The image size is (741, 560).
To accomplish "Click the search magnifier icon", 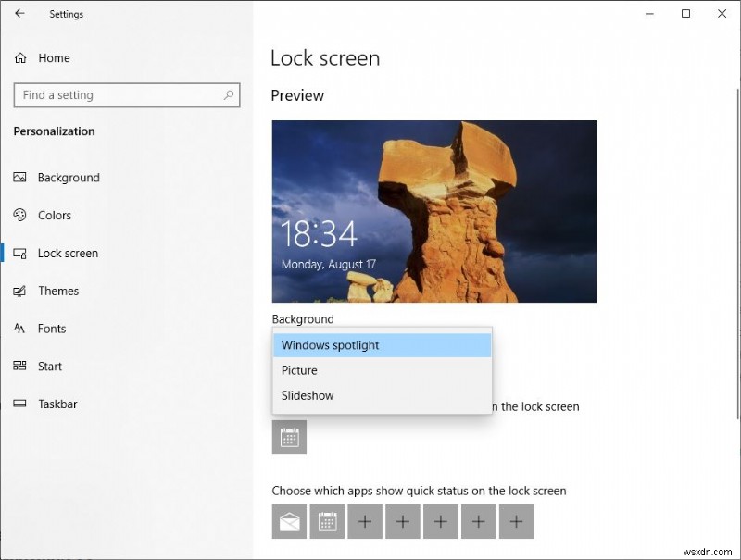I will [x=229, y=95].
